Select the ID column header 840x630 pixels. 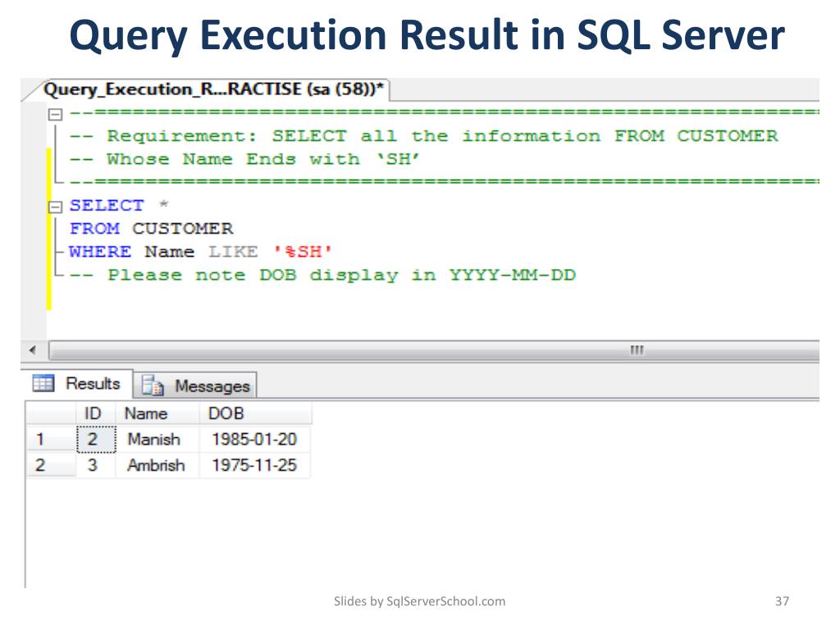pyautogui.click(x=95, y=413)
